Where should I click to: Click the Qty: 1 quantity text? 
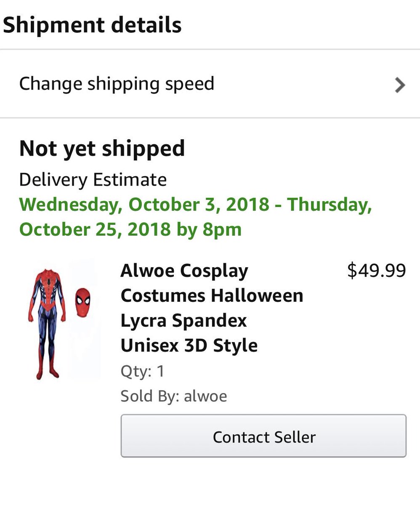[x=142, y=371]
